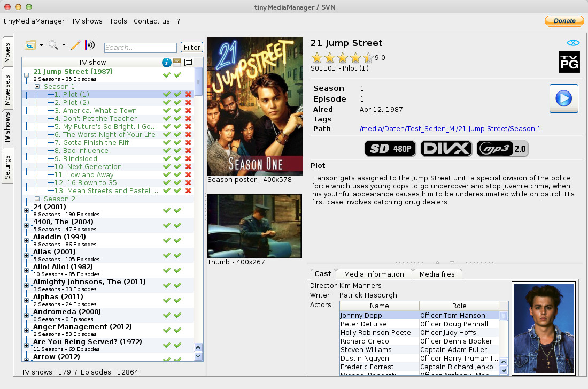Screen dimensions: 588x389
Task: Click the mp3 2.0 audio badge
Action: tap(502, 149)
